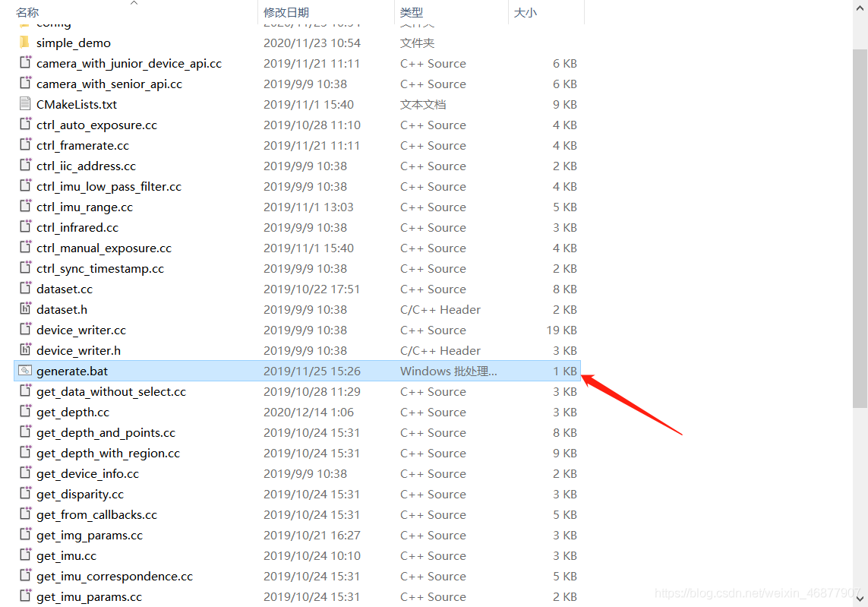Click the ctrl_sync_timestamp.cc file icon
Screen dimensions: 868x607
coord(26,267)
